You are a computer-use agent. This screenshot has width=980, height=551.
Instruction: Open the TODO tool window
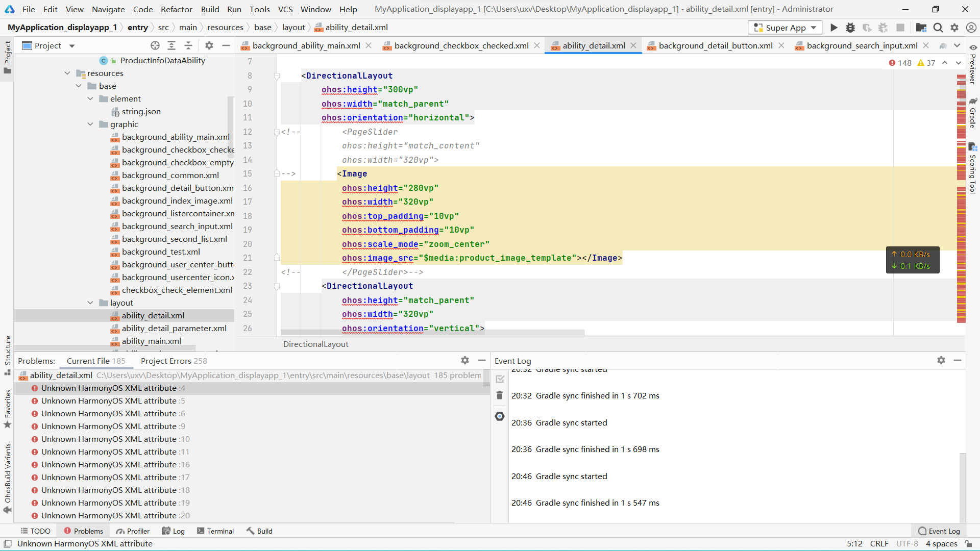[x=36, y=531]
